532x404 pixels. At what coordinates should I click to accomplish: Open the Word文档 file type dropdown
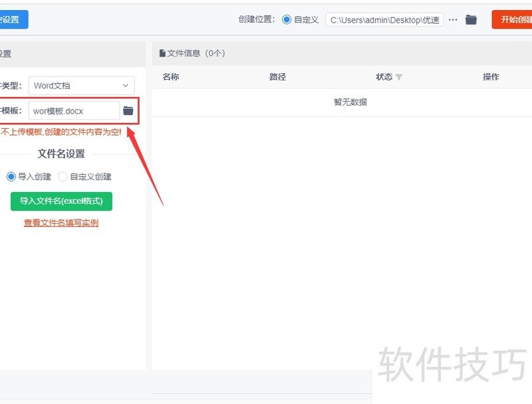pyautogui.click(x=80, y=85)
